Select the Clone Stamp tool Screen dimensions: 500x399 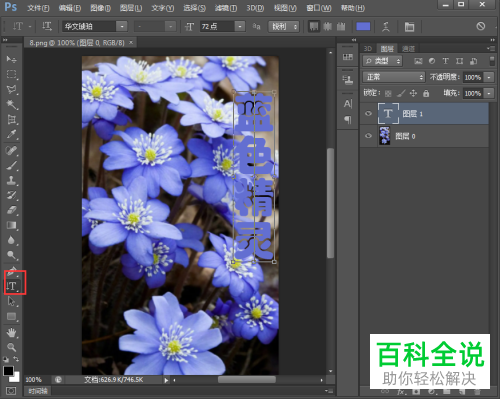[11, 180]
